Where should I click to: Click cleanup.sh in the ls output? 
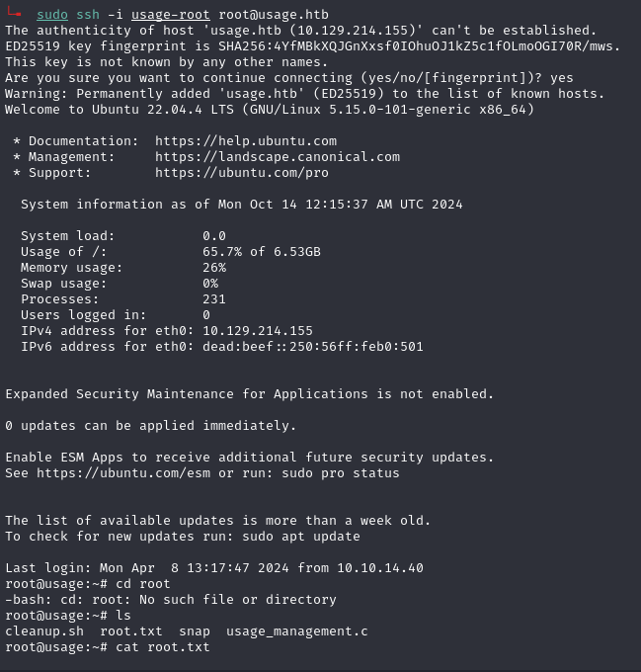[x=44, y=631]
